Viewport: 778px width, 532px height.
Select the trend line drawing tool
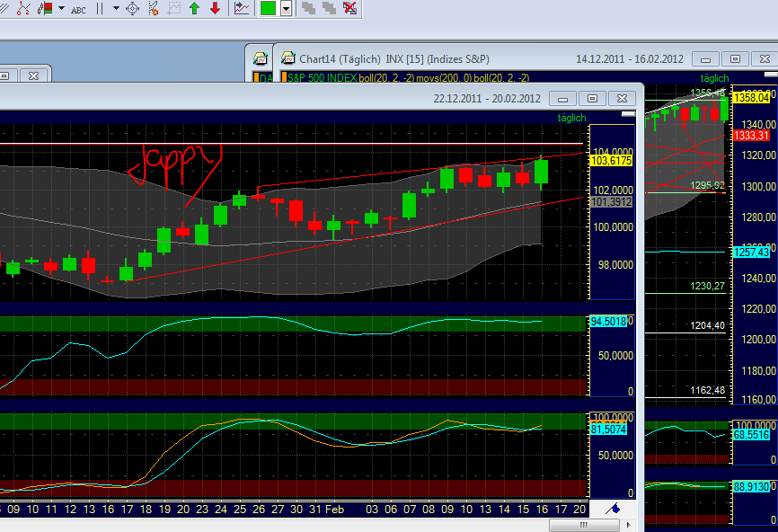click(x=7, y=8)
